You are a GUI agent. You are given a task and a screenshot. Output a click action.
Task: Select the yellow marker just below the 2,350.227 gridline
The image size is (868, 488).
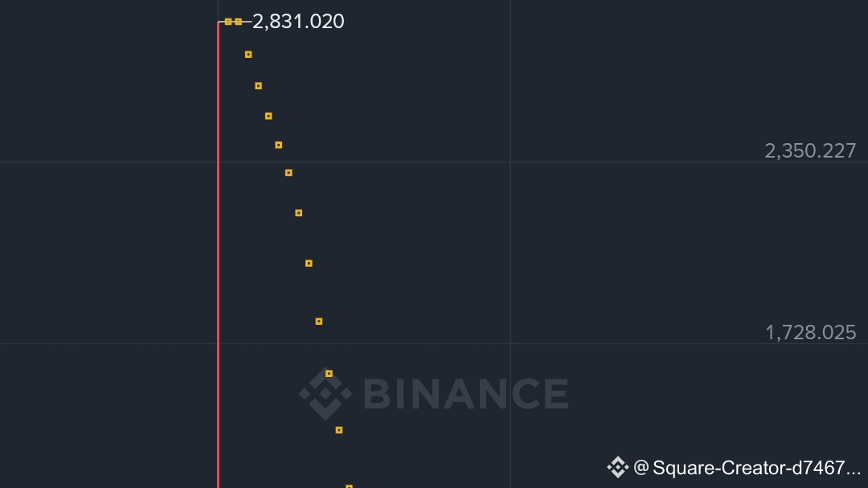289,173
